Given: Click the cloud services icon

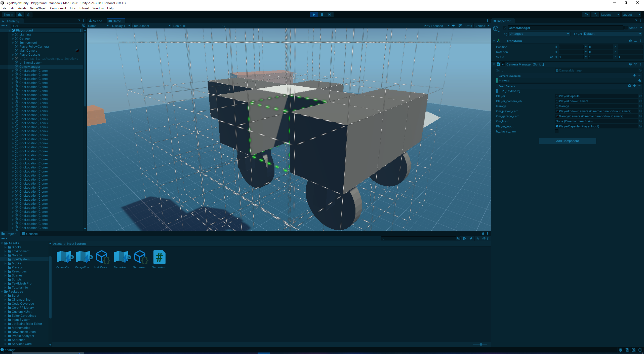Looking at the screenshot, I should [x=20, y=15].
